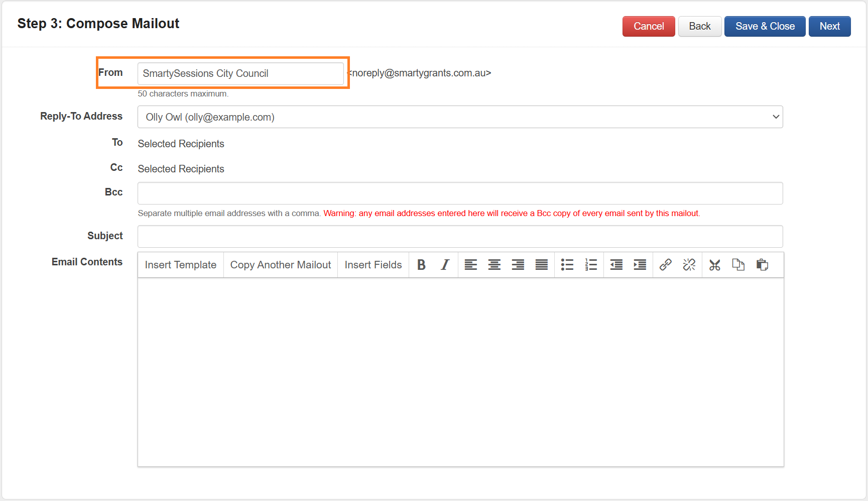868x501 pixels.
Task: Insert a numbered list
Action: pyautogui.click(x=591, y=265)
